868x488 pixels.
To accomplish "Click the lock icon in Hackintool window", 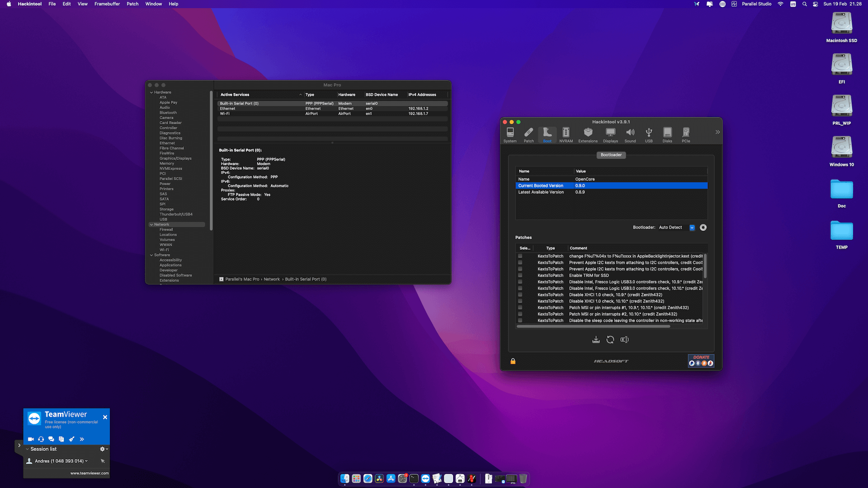I will [513, 361].
